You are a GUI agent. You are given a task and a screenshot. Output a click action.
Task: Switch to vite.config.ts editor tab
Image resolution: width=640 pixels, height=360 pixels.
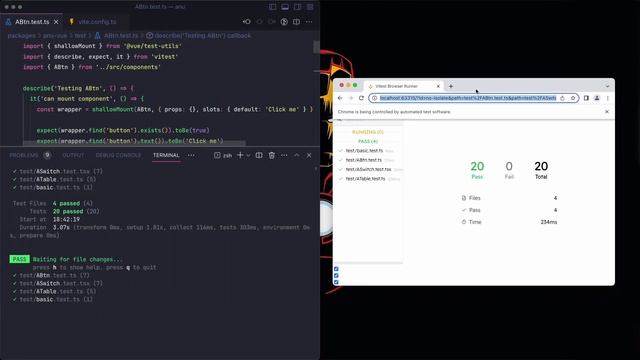click(97, 22)
